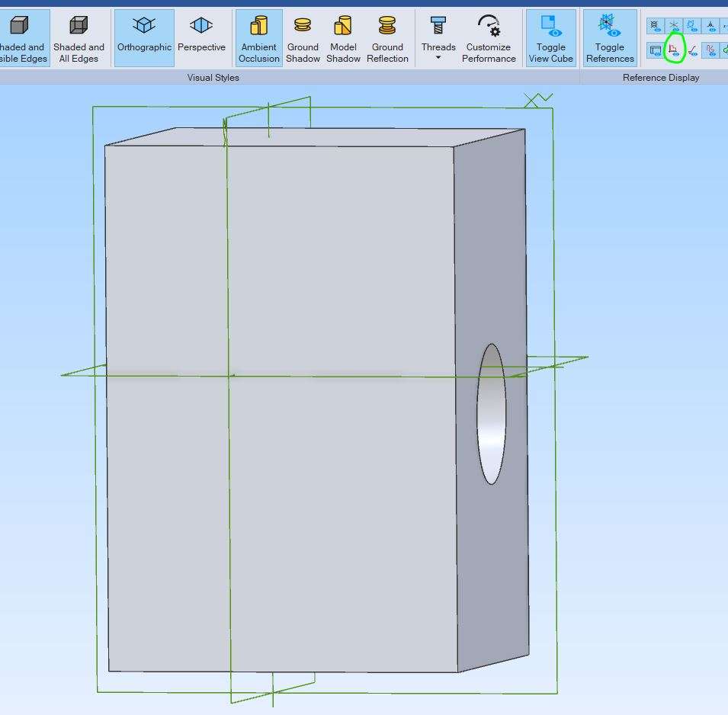The height and width of the screenshot is (715, 728).
Task: Click the Visual Styles group label
Action: click(x=213, y=78)
